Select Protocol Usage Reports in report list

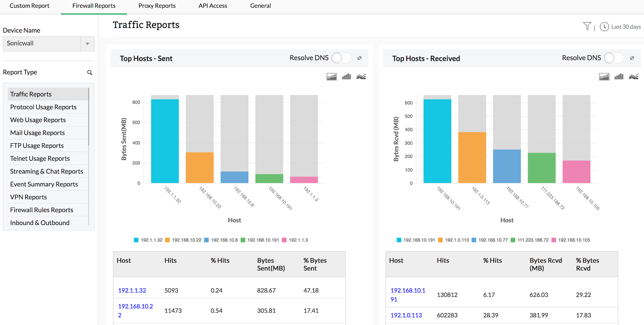pos(43,107)
